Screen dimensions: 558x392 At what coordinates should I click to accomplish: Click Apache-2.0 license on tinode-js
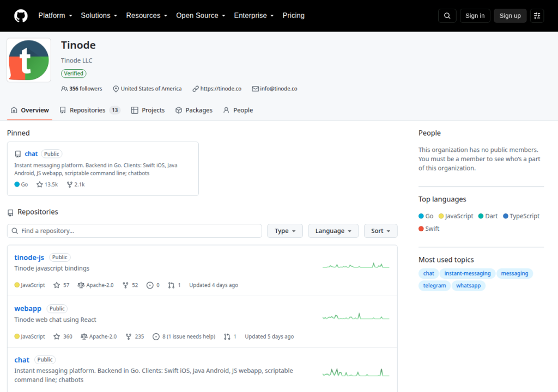96,285
